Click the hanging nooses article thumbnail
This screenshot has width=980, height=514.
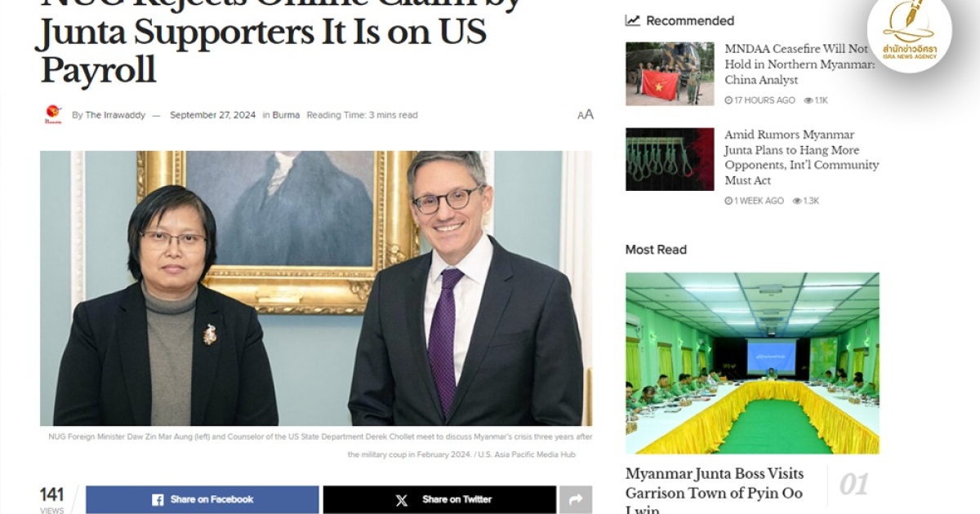670,159
